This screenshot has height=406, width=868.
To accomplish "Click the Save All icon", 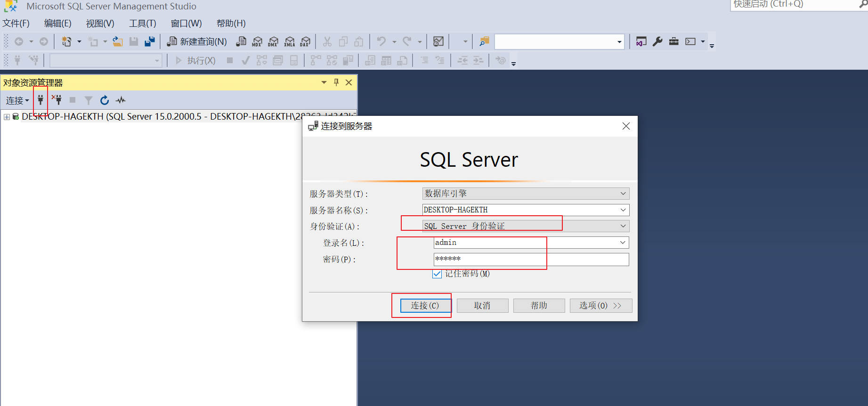I will point(150,42).
